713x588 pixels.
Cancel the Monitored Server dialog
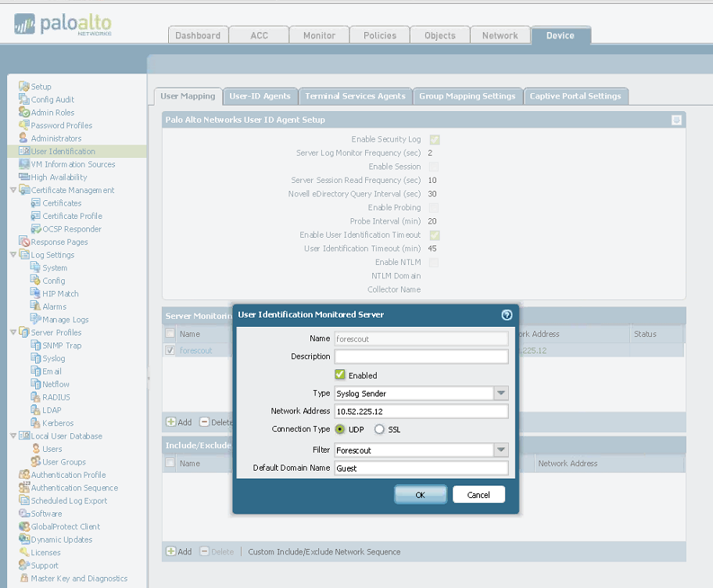pyautogui.click(x=478, y=495)
